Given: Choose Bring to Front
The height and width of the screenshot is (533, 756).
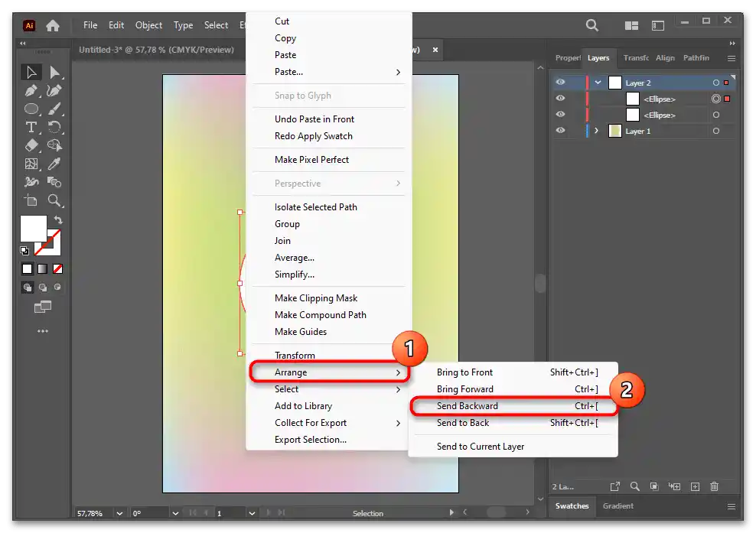Looking at the screenshot, I should 514,372.
